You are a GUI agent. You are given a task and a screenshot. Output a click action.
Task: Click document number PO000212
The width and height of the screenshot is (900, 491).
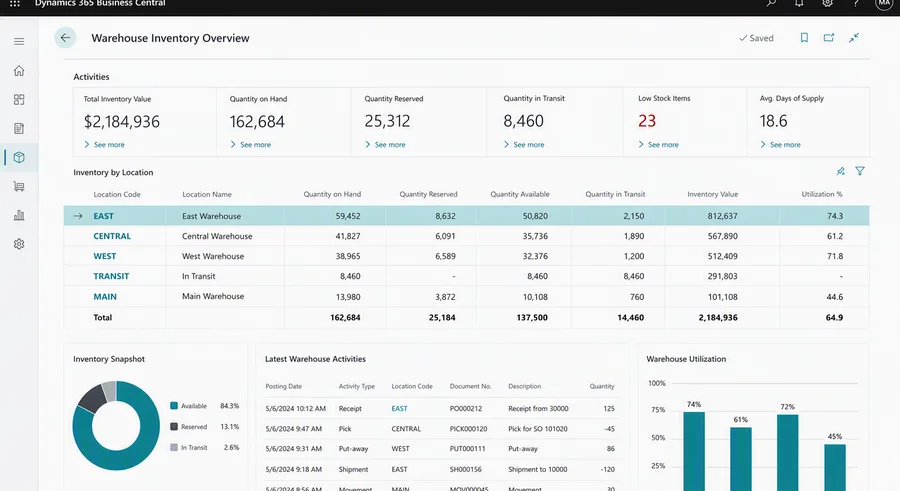pos(466,409)
